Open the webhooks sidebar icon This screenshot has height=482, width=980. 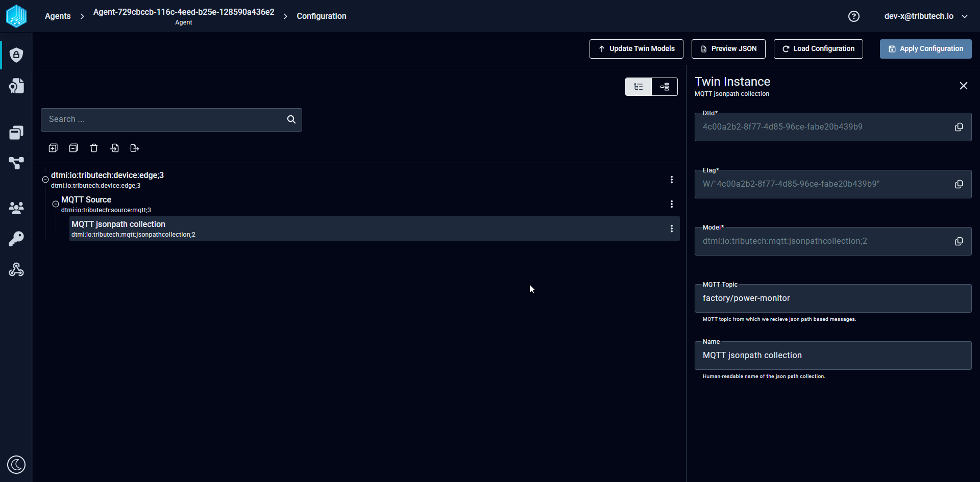pyautogui.click(x=16, y=269)
